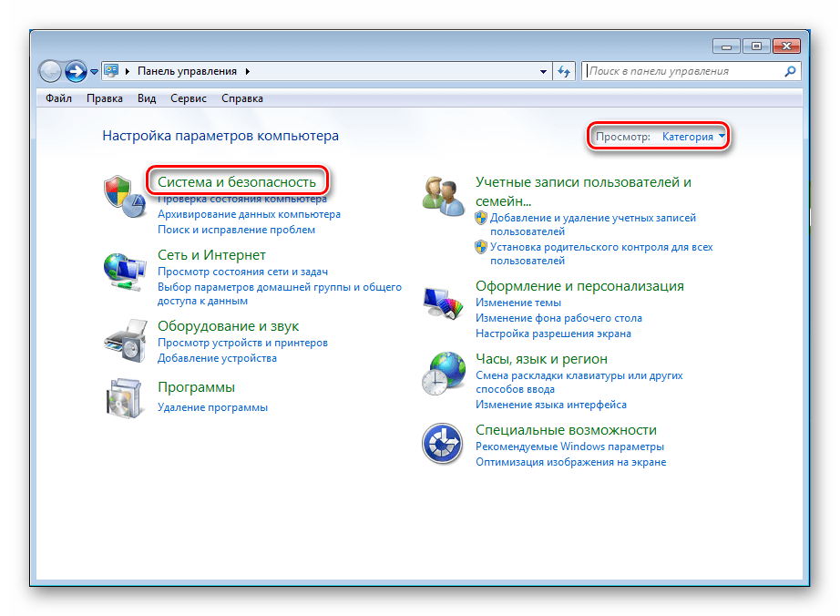Expand arrow before Панель управления breadcrumb
This screenshot has width=840, height=616.
point(128,71)
